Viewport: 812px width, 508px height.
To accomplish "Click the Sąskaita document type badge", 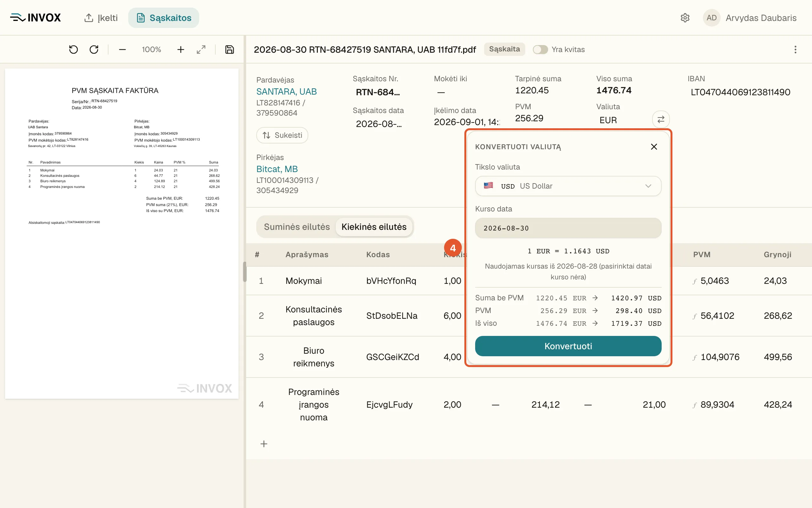I will click(x=504, y=49).
